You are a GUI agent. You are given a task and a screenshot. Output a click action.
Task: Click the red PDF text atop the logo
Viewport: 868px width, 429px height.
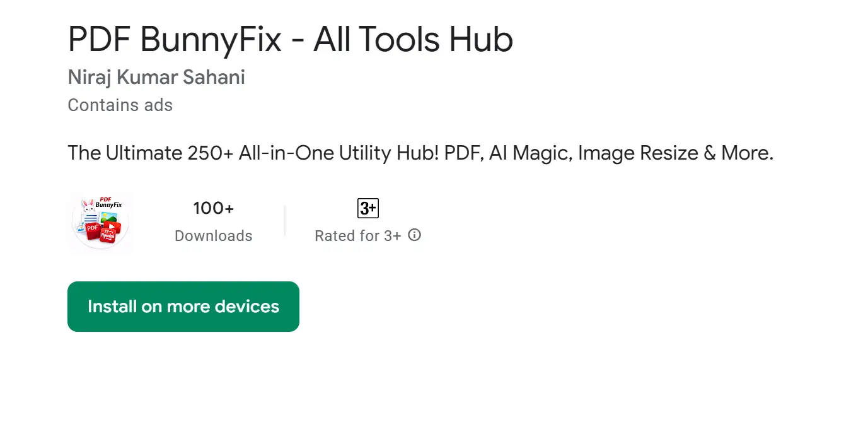click(105, 199)
